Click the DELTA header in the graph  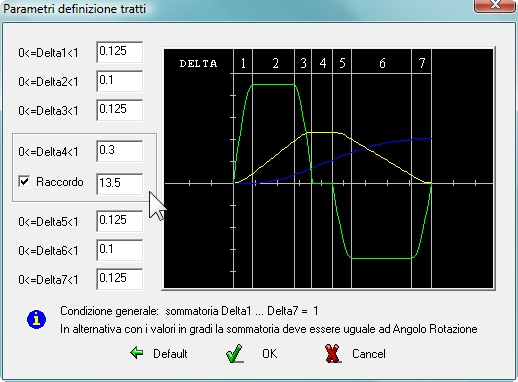point(198,63)
